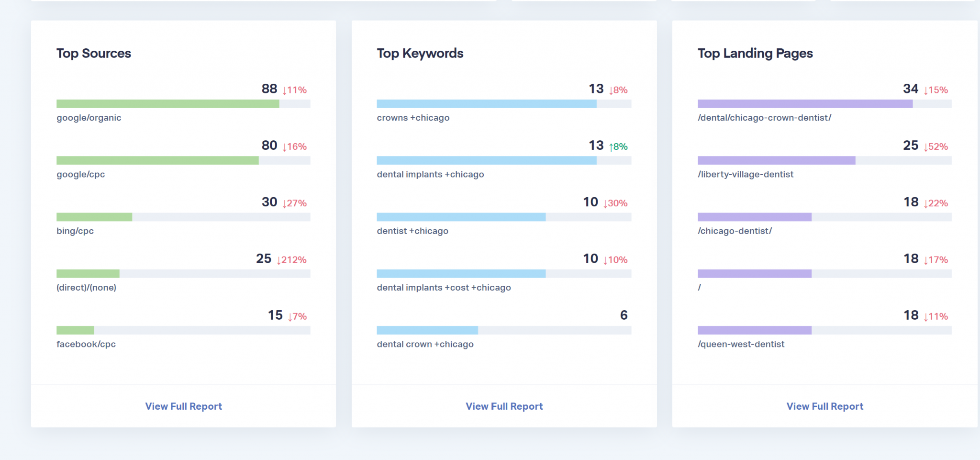Open the full report for Top Keywords
The width and height of the screenshot is (980, 460).
tap(503, 406)
